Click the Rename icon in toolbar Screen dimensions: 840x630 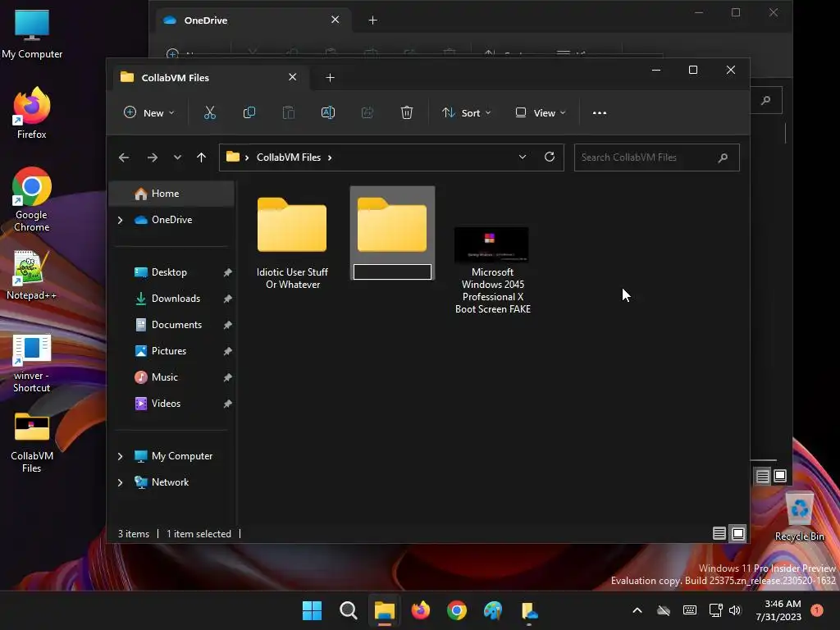(328, 113)
